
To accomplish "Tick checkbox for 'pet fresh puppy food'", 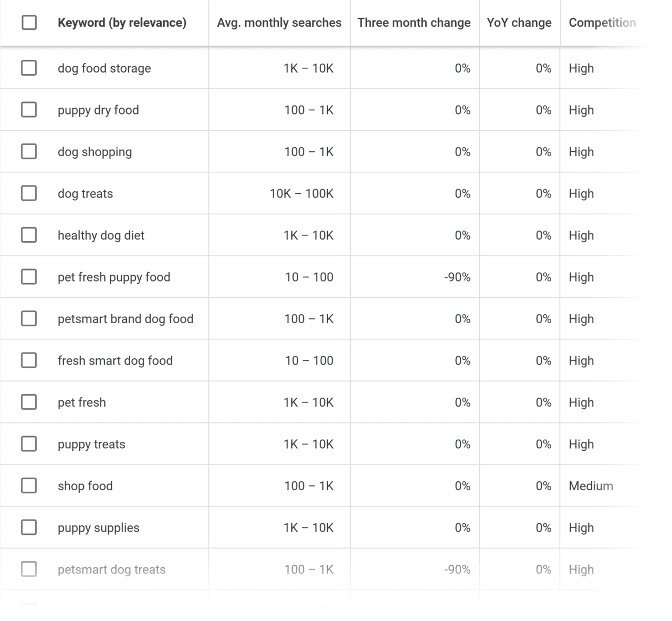I will click(29, 277).
